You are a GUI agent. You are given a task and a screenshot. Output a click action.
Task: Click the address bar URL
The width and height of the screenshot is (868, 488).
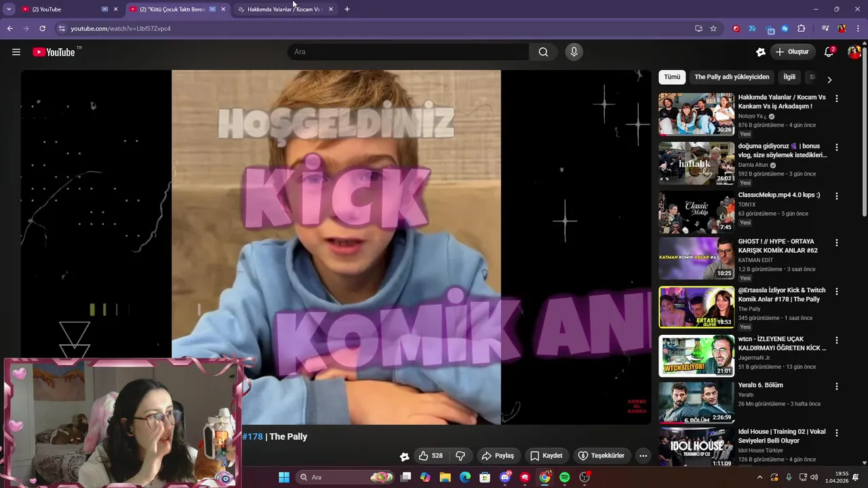[x=121, y=28]
